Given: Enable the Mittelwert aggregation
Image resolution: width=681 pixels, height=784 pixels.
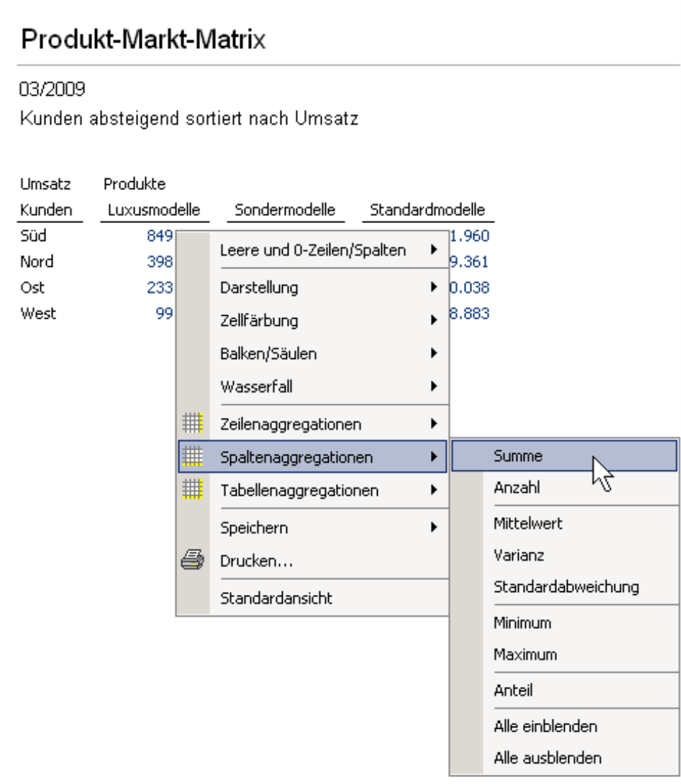Looking at the screenshot, I should pos(528,523).
